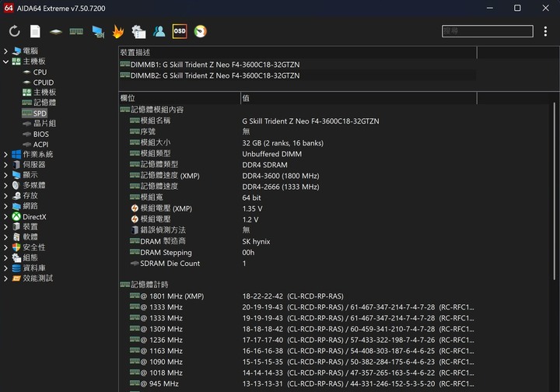The height and width of the screenshot is (392, 560).
Task: Select the 模組電壓 (XMP) row
Action: (x=297, y=208)
